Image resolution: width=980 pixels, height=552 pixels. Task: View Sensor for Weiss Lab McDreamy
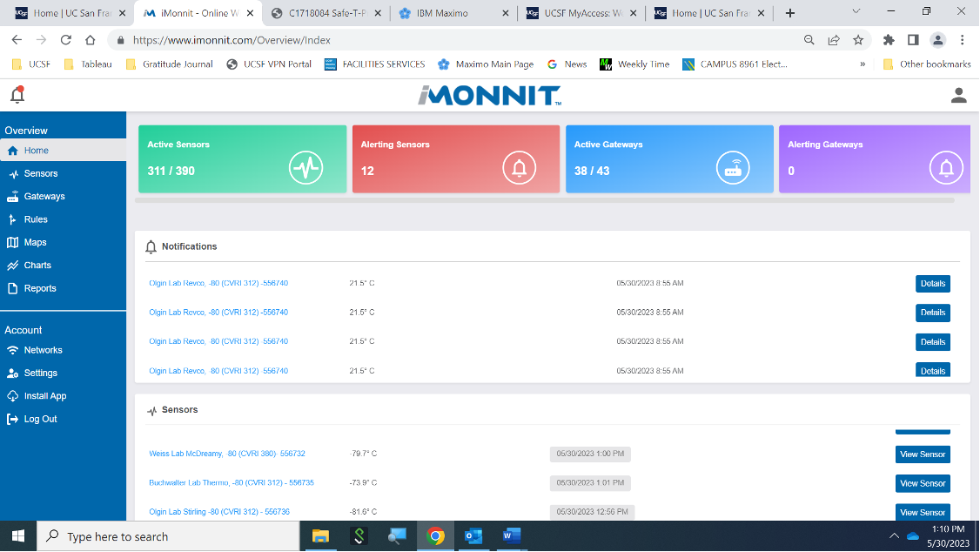(x=923, y=454)
